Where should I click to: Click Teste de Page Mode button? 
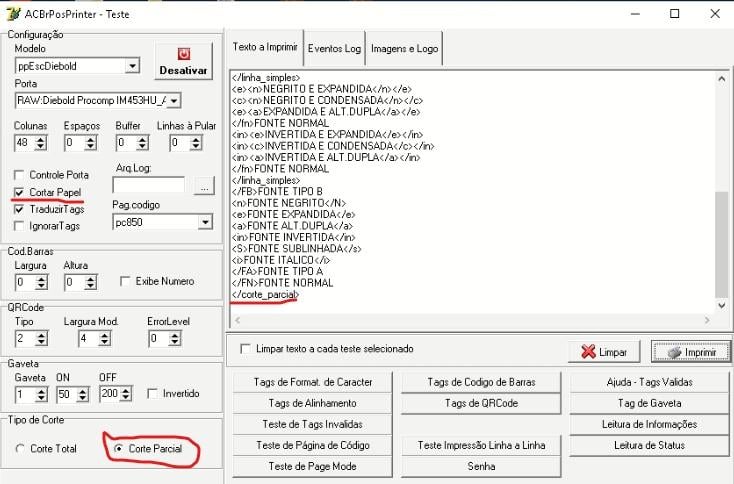pos(313,466)
